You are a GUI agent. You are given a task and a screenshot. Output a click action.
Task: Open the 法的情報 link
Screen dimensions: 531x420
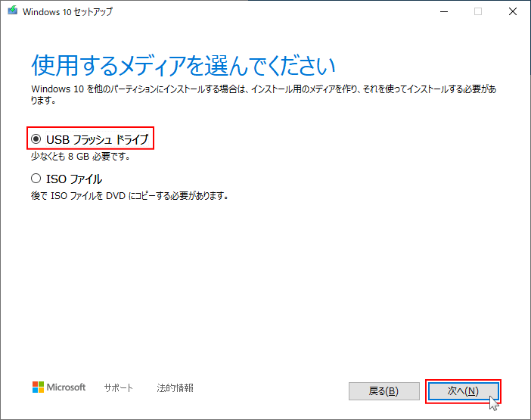(x=175, y=387)
